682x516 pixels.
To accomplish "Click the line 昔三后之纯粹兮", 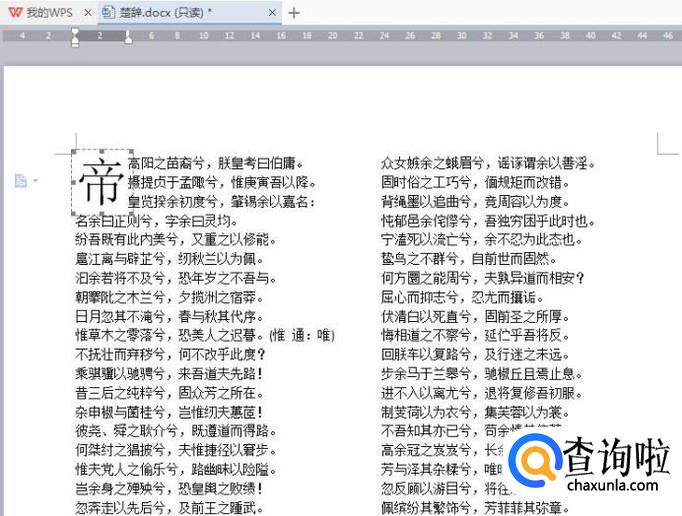I will (120, 393).
